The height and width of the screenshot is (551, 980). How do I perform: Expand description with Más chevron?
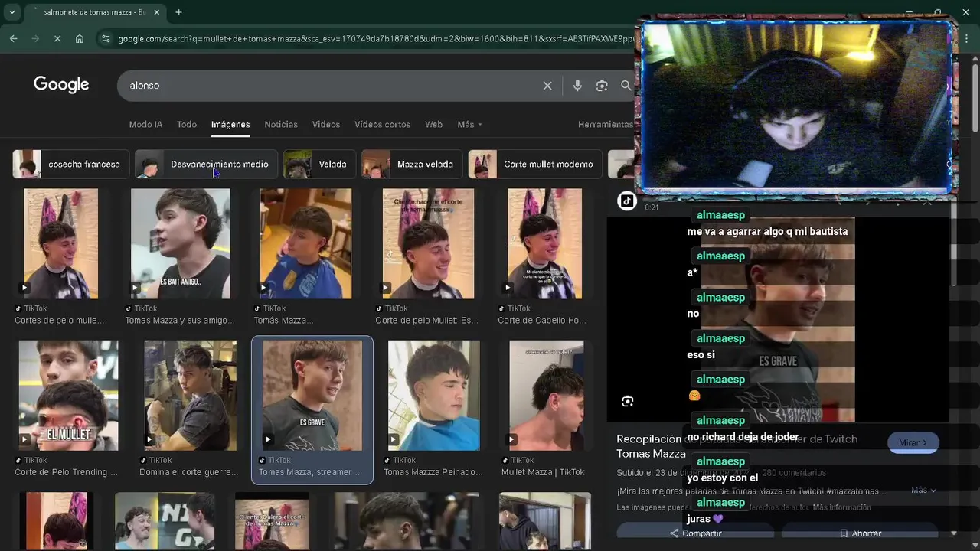pos(922,491)
